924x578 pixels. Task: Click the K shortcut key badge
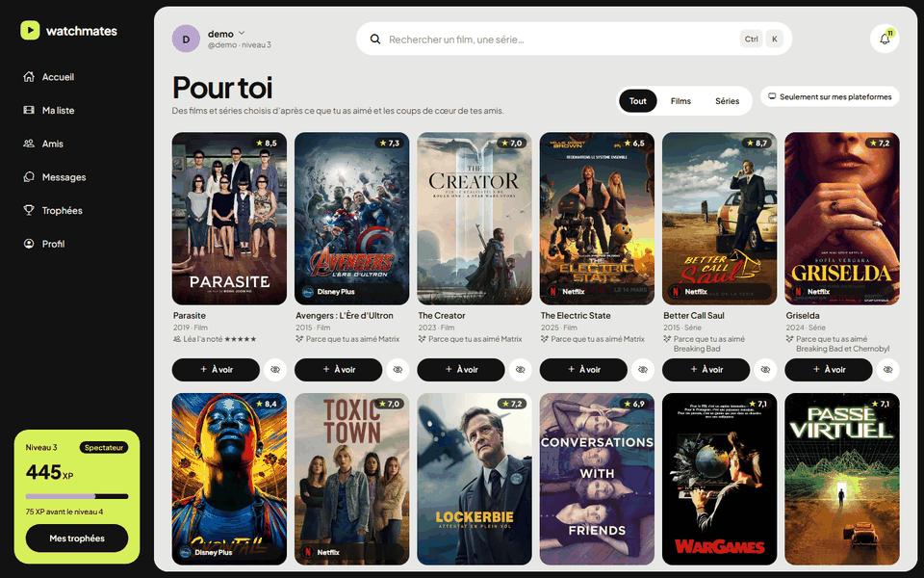coord(774,39)
